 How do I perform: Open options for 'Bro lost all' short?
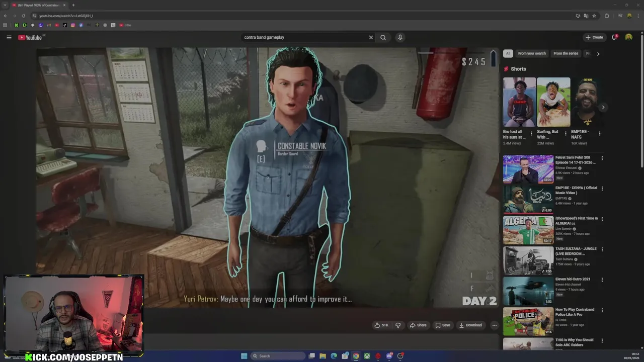[x=531, y=134]
